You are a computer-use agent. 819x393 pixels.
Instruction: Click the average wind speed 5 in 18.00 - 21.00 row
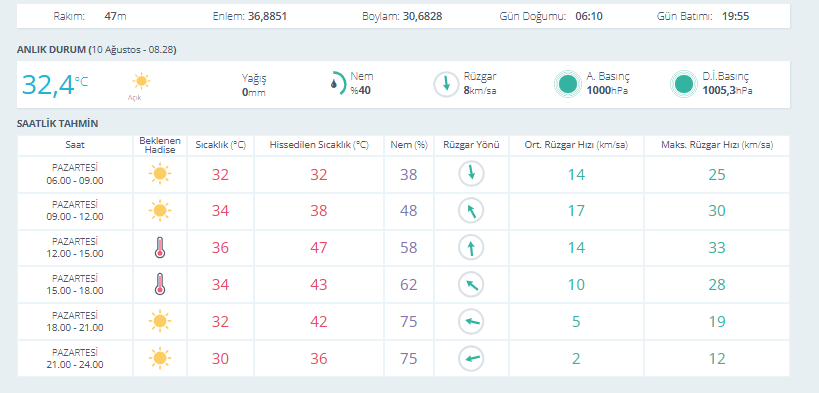tap(577, 321)
